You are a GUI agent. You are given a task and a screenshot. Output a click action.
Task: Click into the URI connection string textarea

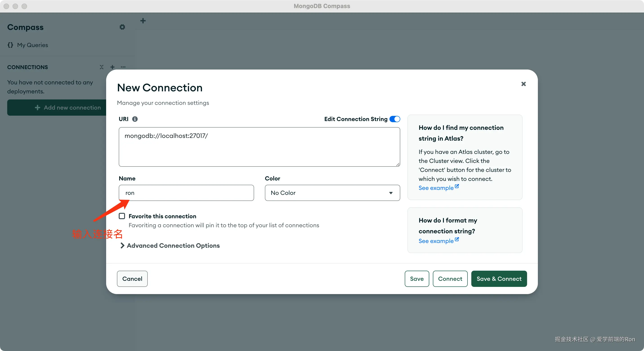[x=259, y=147]
